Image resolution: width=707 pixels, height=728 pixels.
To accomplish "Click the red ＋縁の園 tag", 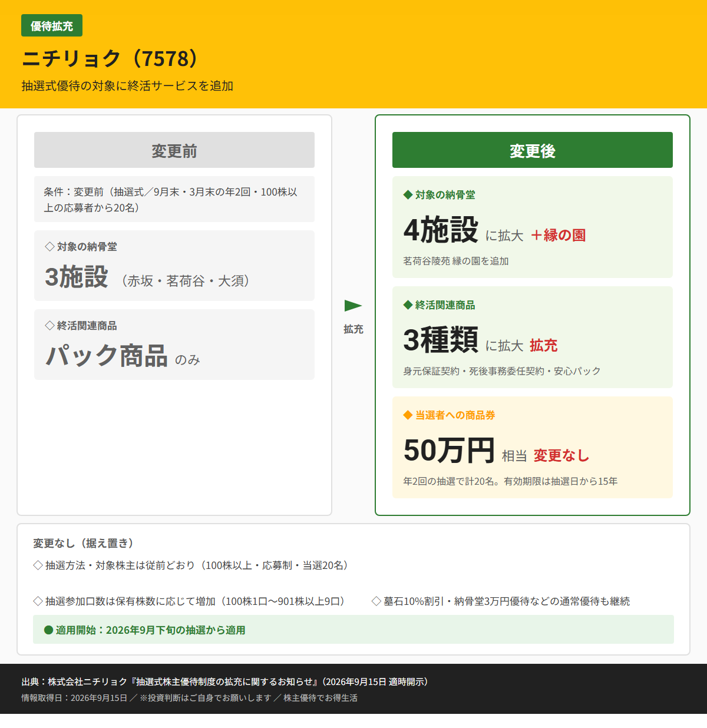I will [557, 235].
